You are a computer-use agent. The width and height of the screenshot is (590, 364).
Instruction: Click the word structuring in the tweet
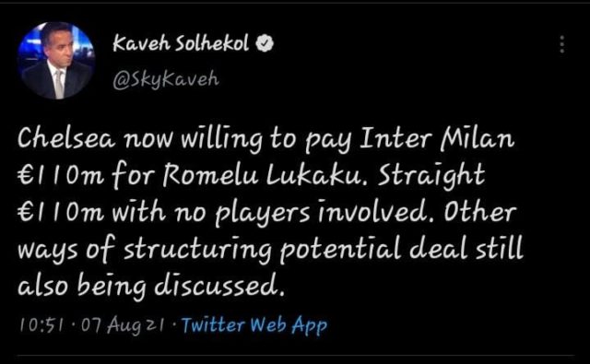[x=197, y=250]
